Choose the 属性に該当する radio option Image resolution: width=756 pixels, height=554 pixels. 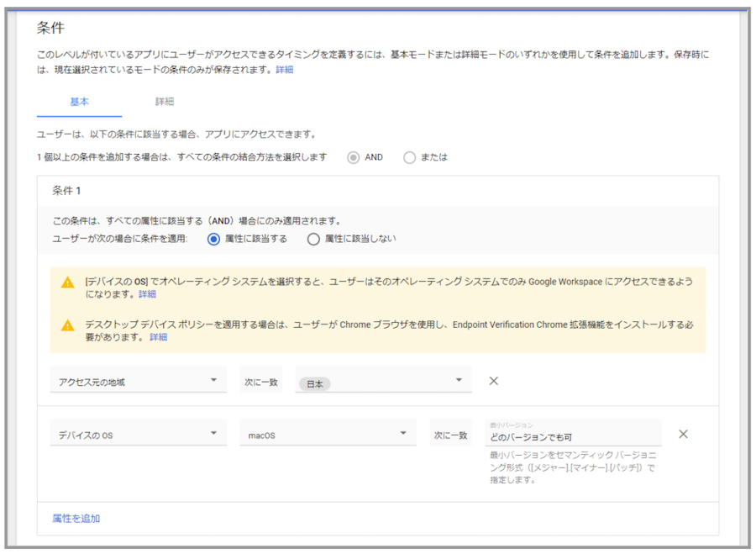tap(213, 239)
